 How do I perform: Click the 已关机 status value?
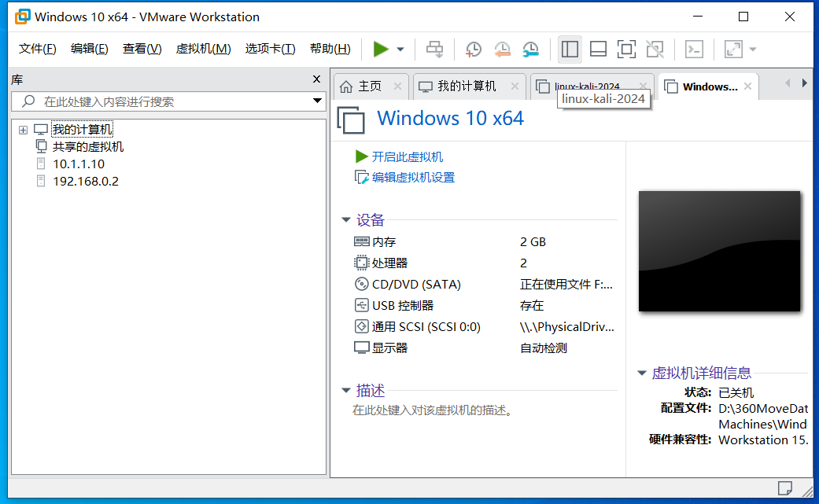tap(736, 392)
